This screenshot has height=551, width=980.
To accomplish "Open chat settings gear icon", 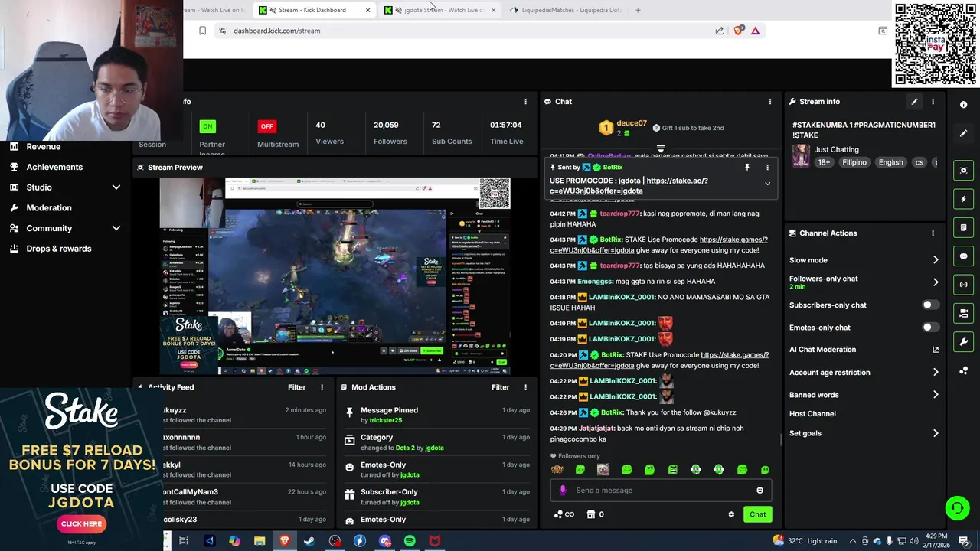I will pos(731,514).
